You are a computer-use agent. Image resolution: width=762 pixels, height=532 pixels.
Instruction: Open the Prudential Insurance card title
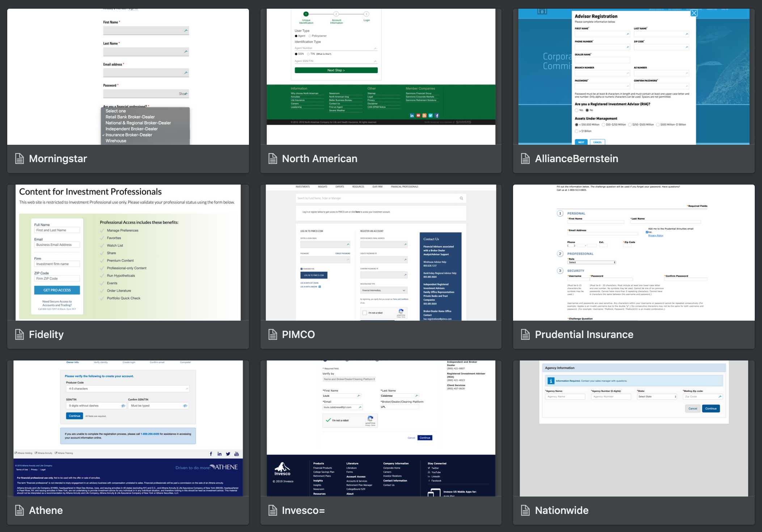coord(584,334)
